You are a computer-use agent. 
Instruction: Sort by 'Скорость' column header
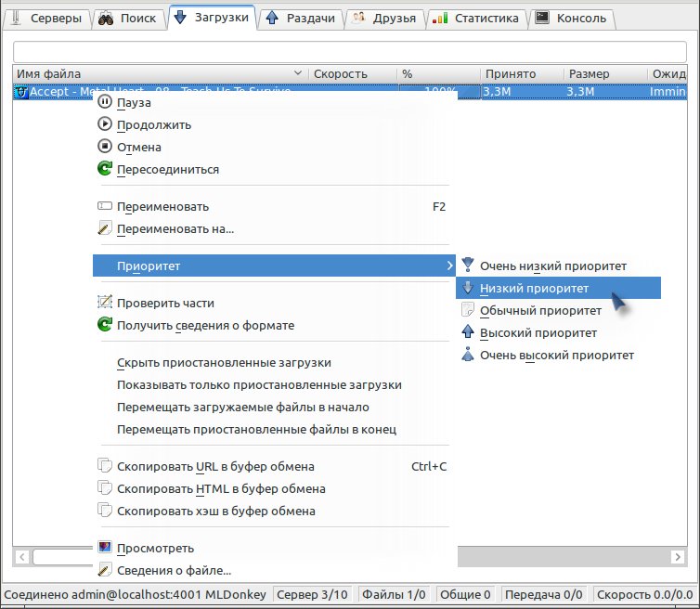(353, 73)
